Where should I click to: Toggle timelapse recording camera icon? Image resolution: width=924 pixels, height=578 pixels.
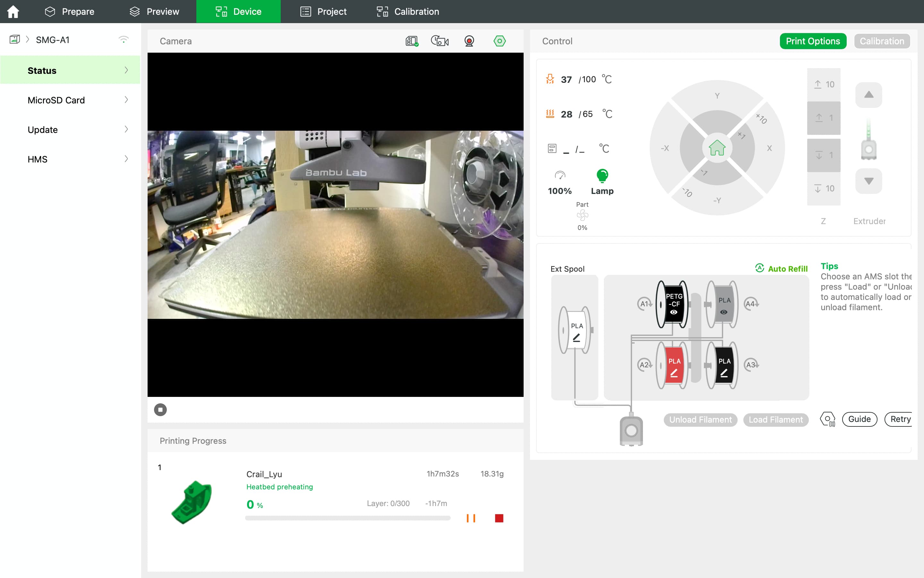point(440,41)
